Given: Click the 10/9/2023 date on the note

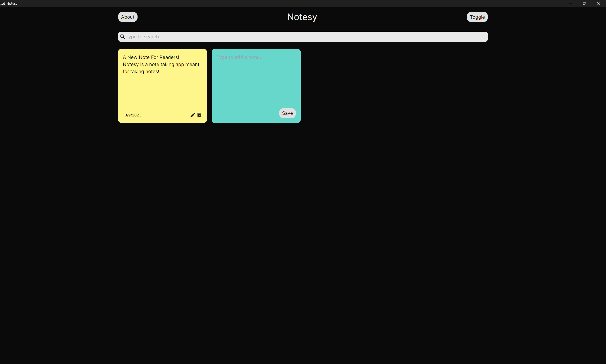Looking at the screenshot, I should click(x=132, y=115).
